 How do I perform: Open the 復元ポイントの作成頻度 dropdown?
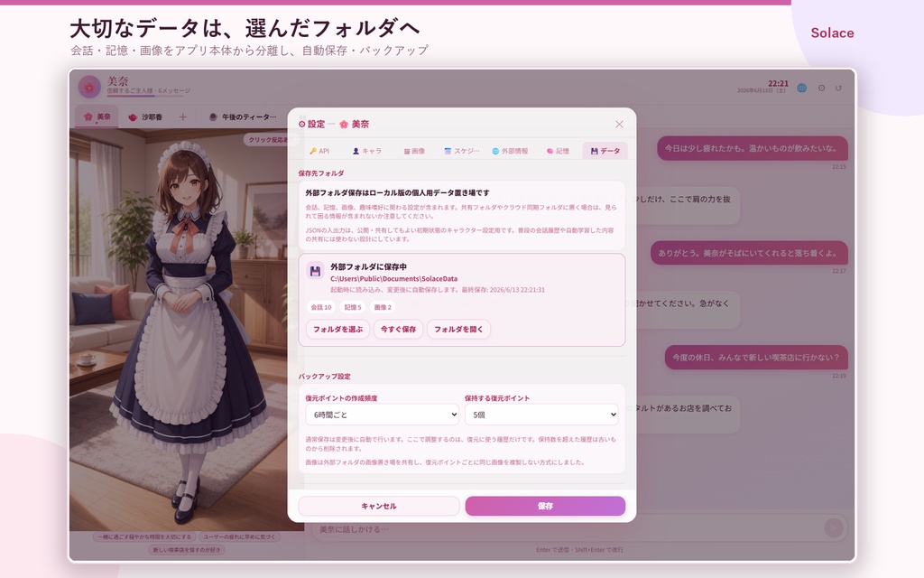click(382, 415)
